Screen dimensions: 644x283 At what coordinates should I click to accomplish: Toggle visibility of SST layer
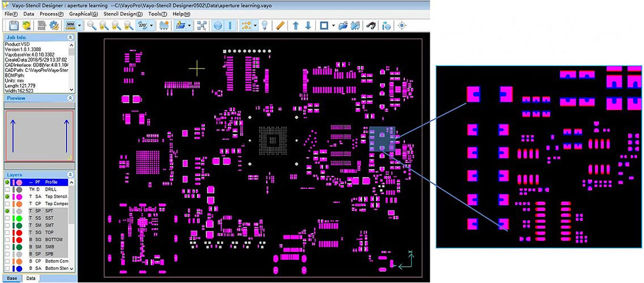[8, 218]
